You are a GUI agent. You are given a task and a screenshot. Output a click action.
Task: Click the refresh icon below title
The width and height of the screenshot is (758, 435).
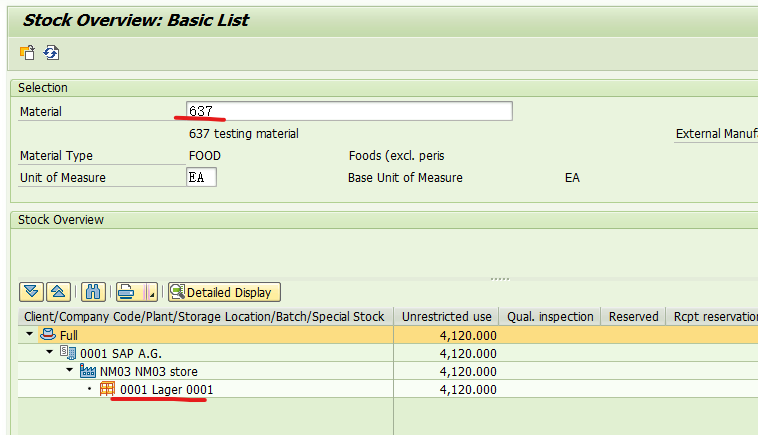pyautogui.click(x=51, y=52)
